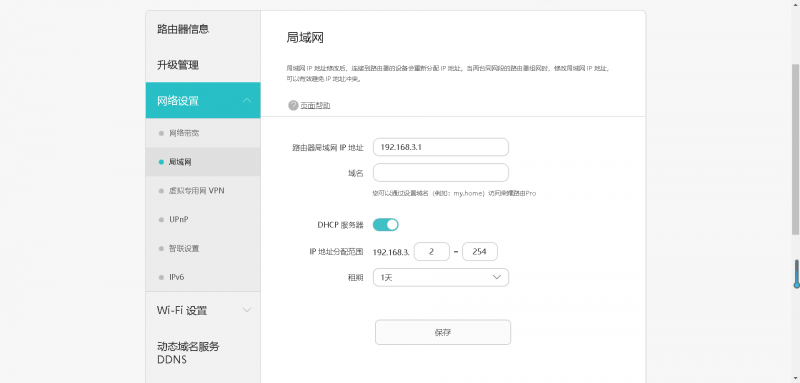Edit the IP range end value 254
Screen dimensions: 800x383
480,251
